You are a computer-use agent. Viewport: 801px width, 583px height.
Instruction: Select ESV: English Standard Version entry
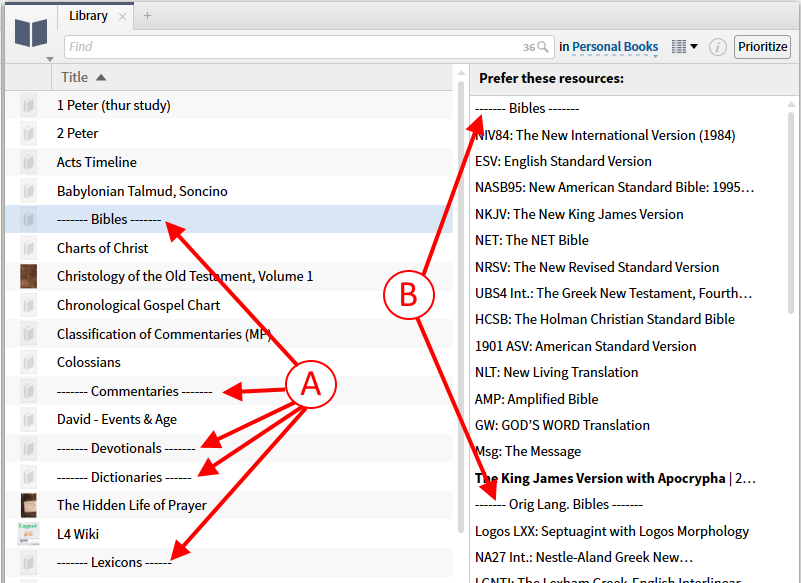click(x=563, y=161)
